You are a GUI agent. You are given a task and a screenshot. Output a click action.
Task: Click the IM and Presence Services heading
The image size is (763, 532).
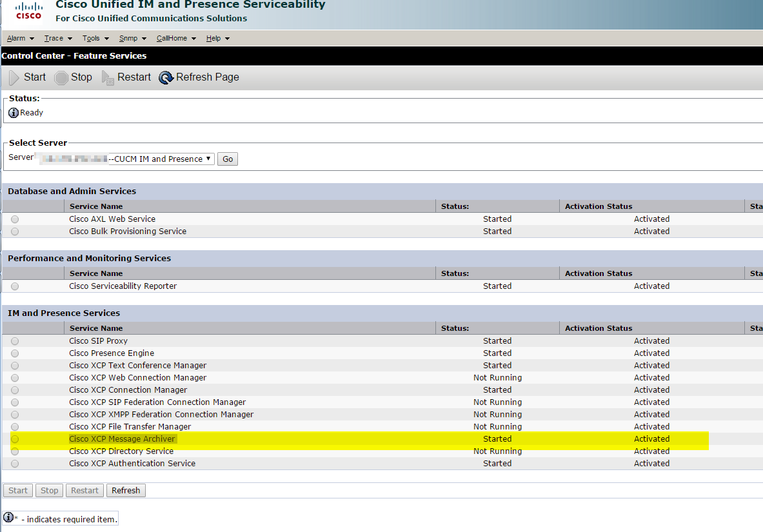(64, 313)
